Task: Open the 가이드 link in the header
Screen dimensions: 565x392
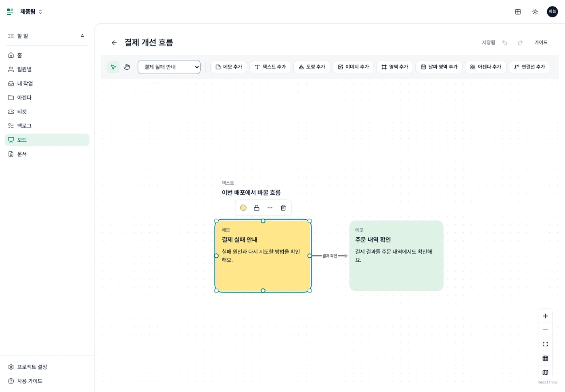Action: tap(541, 43)
